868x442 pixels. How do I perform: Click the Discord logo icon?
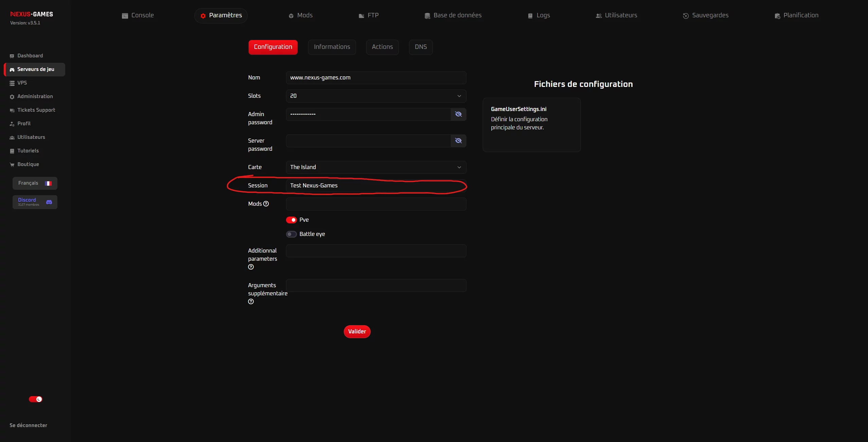click(x=49, y=202)
